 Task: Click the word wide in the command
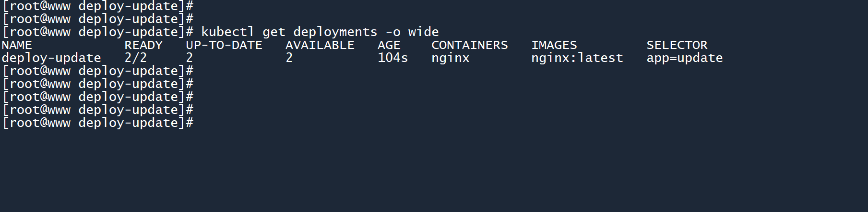click(423, 32)
